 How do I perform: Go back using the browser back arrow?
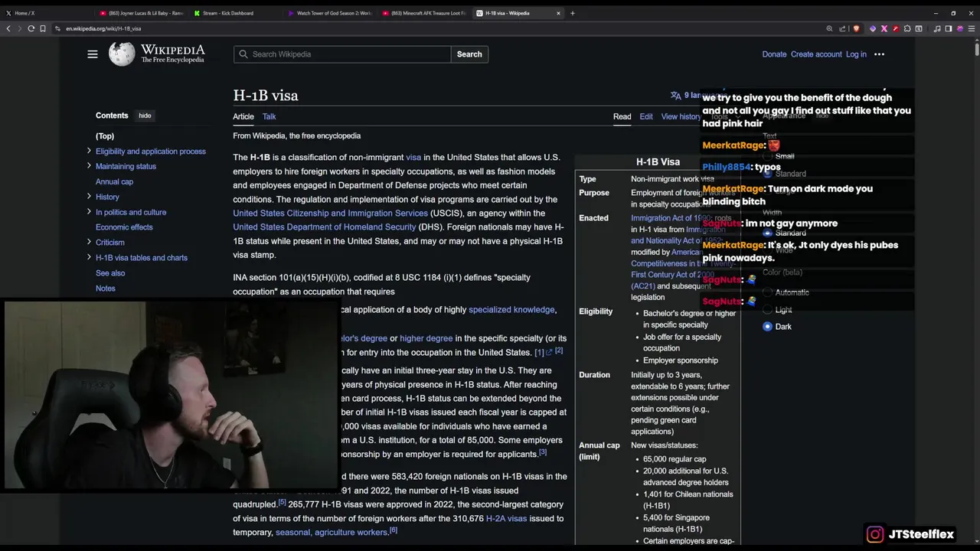[8, 28]
